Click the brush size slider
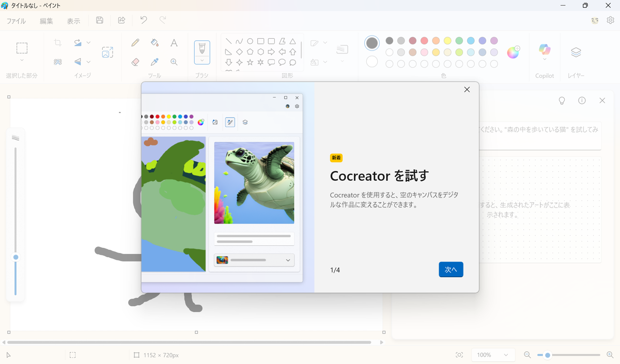The height and width of the screenshot is (364, 620). [x=16, y=221]
